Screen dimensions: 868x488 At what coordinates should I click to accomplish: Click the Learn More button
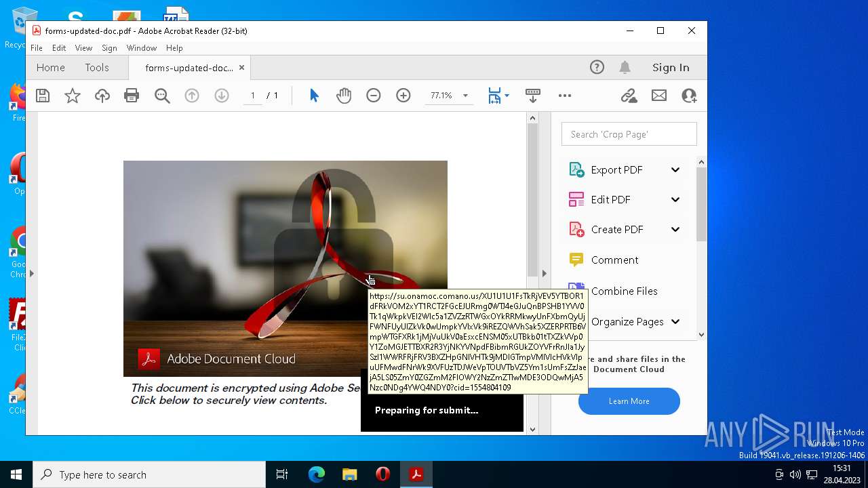pyautogui.click(x=629, y=401)
